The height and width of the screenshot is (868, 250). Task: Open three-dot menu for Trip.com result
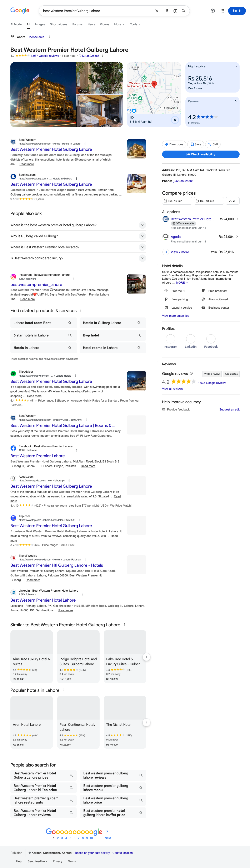pyautogui.click(x=80, y=520)
